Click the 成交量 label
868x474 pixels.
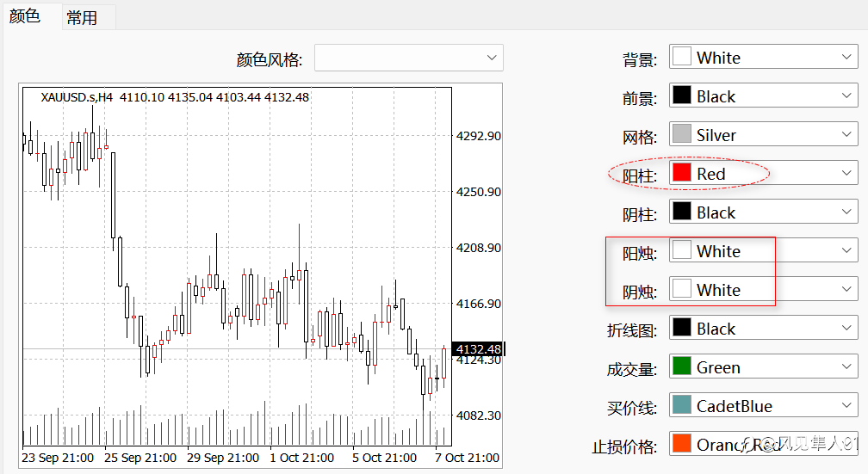(x=632, y=369)
